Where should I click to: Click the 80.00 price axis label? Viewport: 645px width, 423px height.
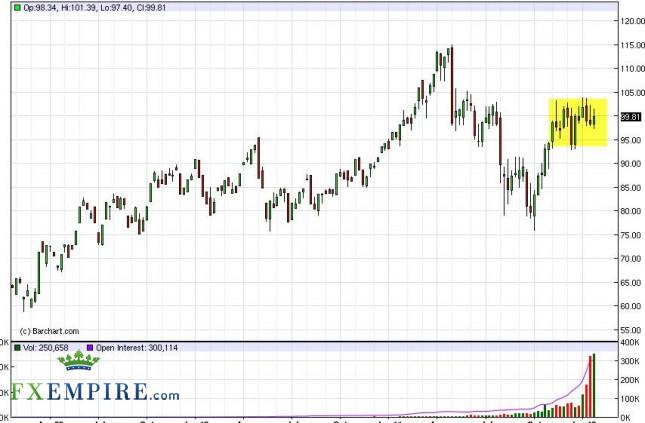[x=631, y=212]
